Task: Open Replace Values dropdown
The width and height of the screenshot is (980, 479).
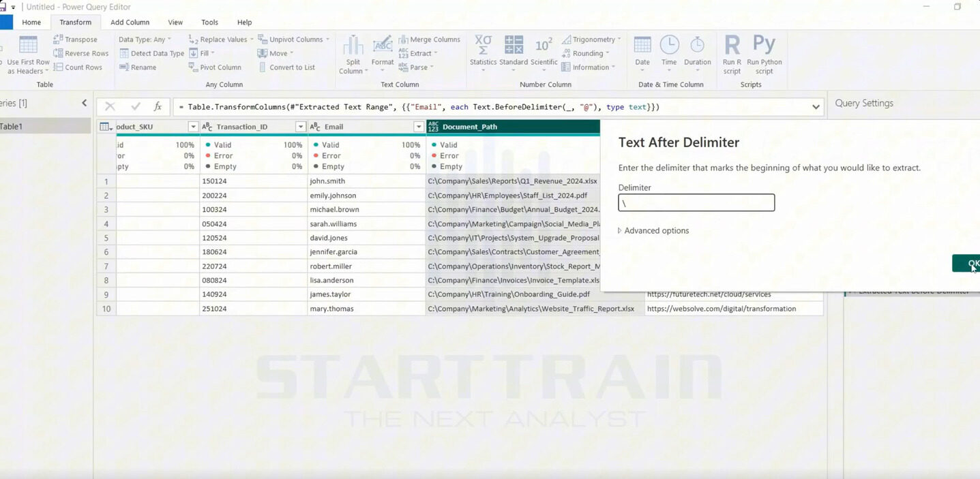Action: tap(221, 40)
